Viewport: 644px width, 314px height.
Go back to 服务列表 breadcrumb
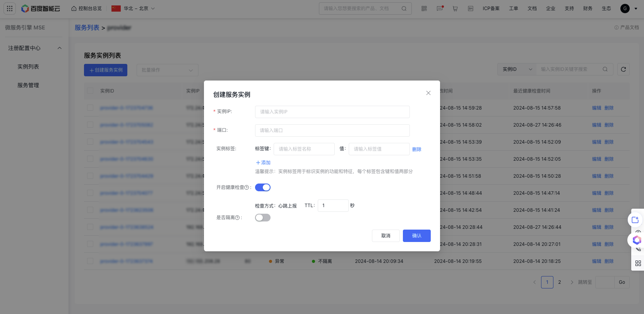tap(87, 28)
